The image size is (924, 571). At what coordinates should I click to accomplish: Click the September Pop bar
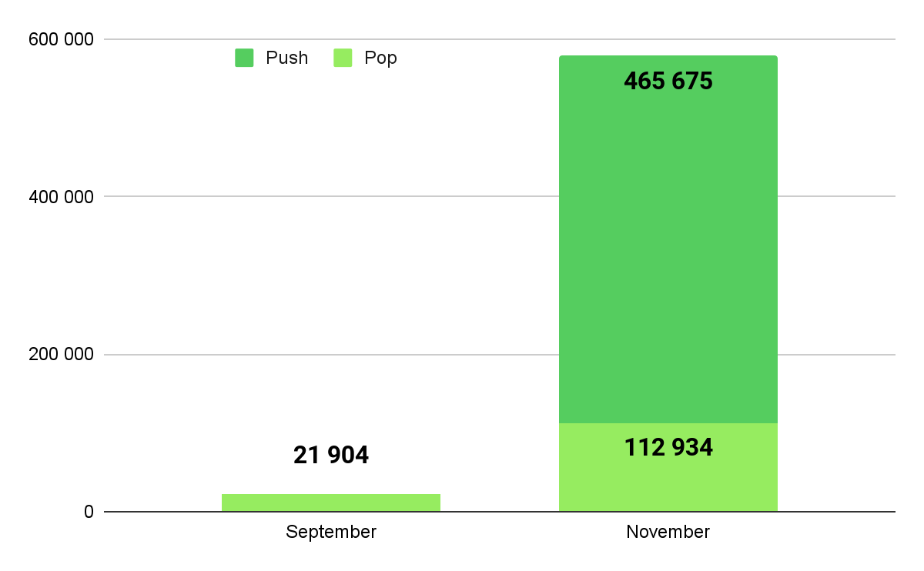[331, 503]
